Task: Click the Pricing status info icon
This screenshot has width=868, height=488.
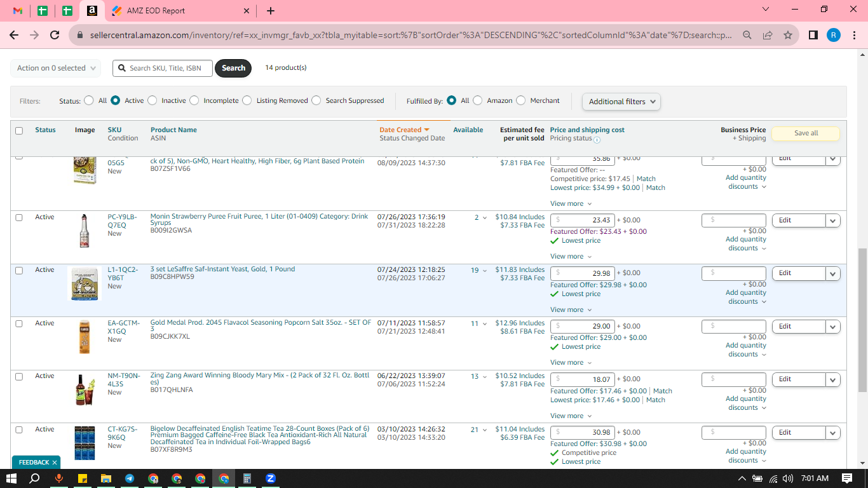Action: point(597,139)
